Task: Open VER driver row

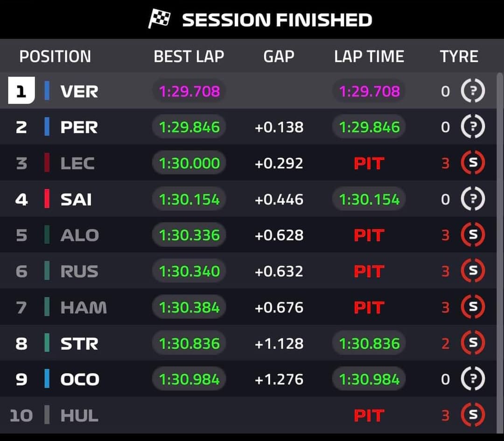Action: tap(248, 90)
